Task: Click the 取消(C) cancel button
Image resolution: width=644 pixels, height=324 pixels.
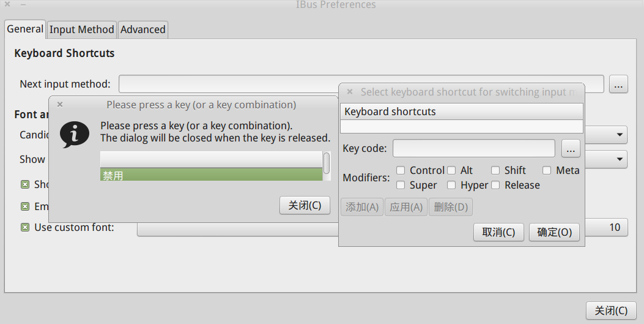Action: click(498, 232)
